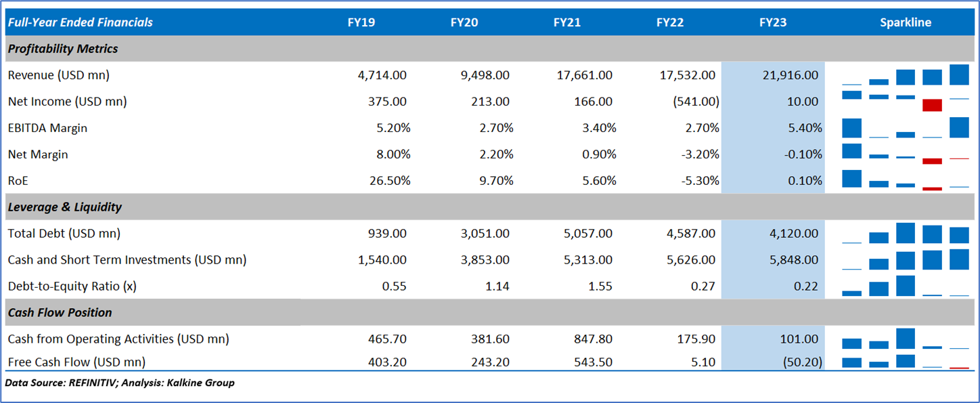This screenshot has height=403, width=980.
Task: Select the Cash Flow Position section row
Action: pos(60,312)
